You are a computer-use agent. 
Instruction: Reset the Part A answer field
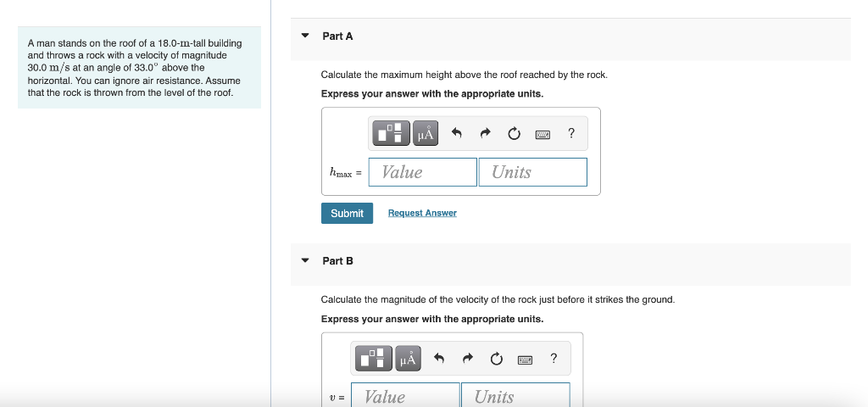pyautogui.click(x=514, y=133)
